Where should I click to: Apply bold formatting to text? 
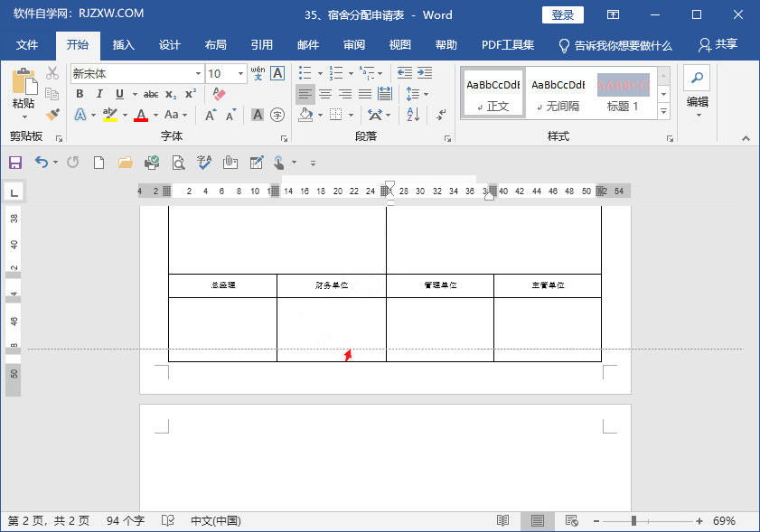[80, 94]
